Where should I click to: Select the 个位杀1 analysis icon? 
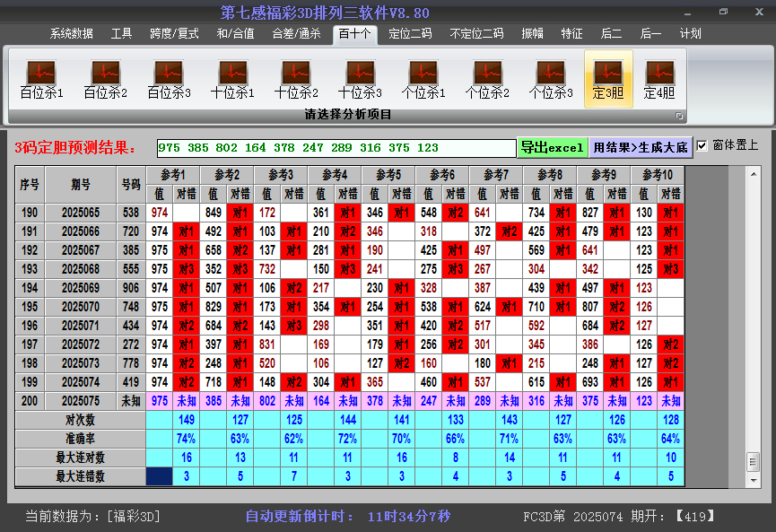pos(423,79)
